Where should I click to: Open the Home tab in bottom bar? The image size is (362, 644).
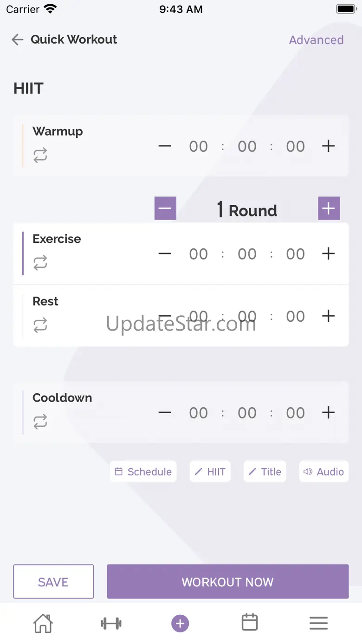point(43,623)
